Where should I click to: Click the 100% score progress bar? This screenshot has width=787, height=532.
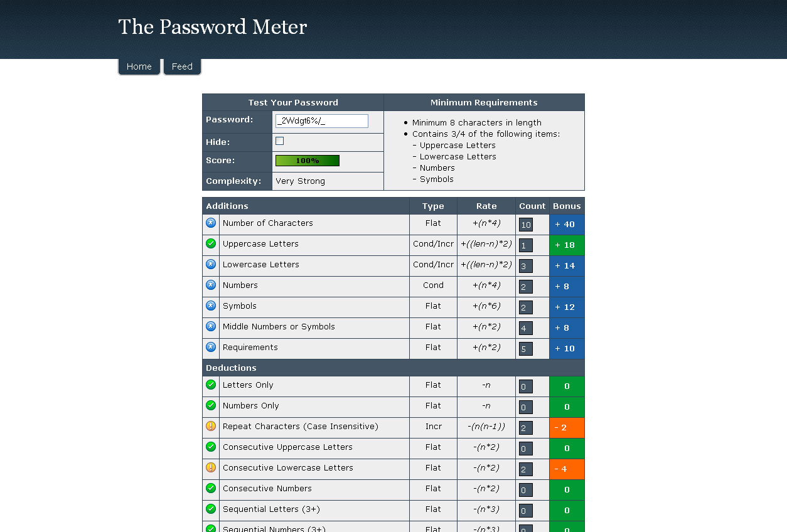click(x=308, y=161)
